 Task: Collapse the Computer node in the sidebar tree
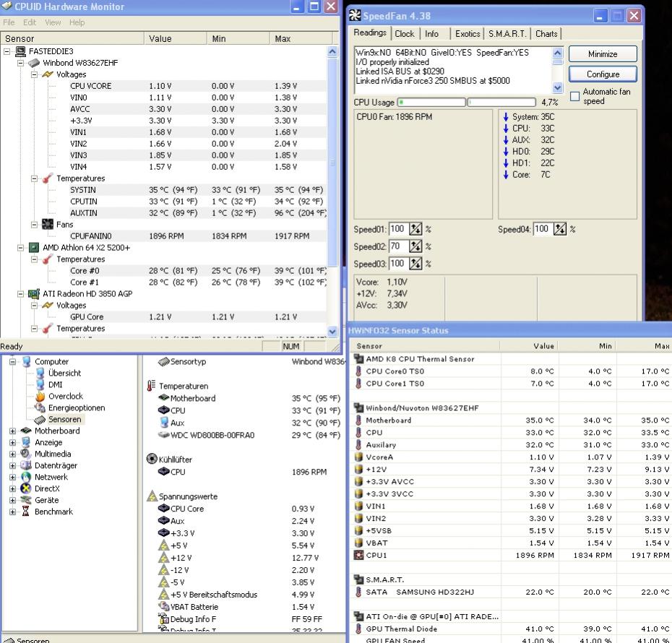click(12, 361)
